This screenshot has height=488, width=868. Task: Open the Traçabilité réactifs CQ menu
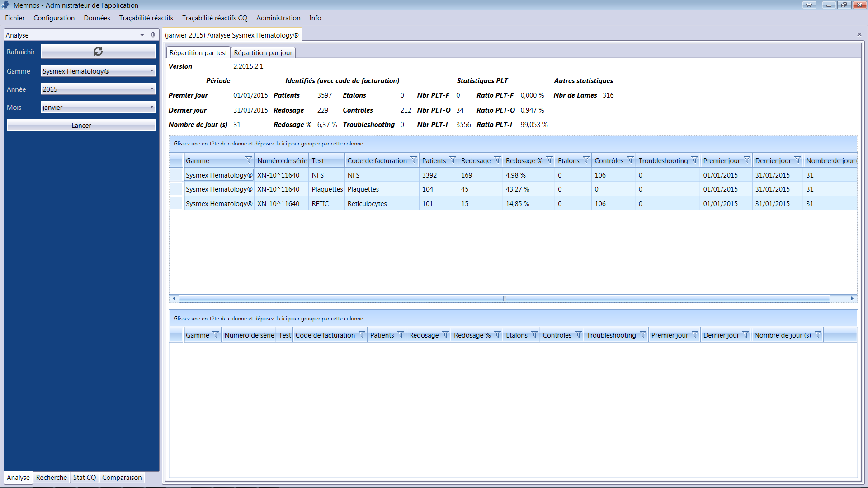[x=215, y=18]
